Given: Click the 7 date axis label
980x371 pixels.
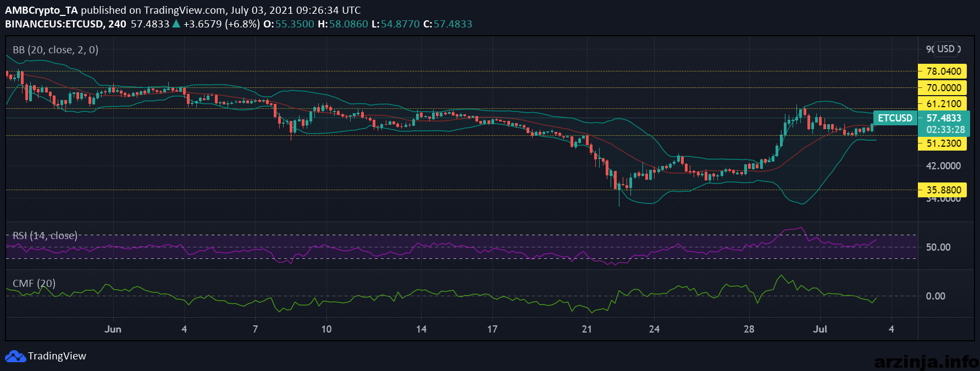Looking at the screenshot, I should tap(255, 329).
